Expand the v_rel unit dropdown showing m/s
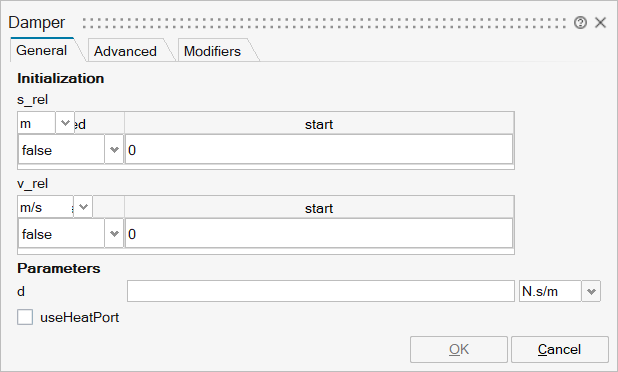The height and width of the screenshot is (372, 618). [83, 207]
